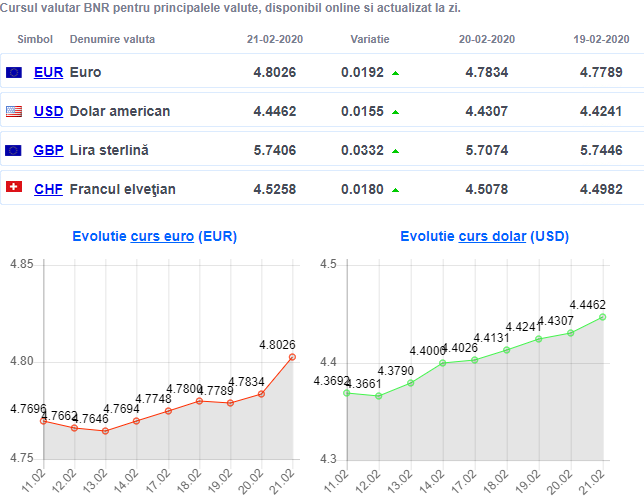Click the 4.7646 lowest point on euro chart
The width and height of the screenshot is (644, 501).
(105, 431)
